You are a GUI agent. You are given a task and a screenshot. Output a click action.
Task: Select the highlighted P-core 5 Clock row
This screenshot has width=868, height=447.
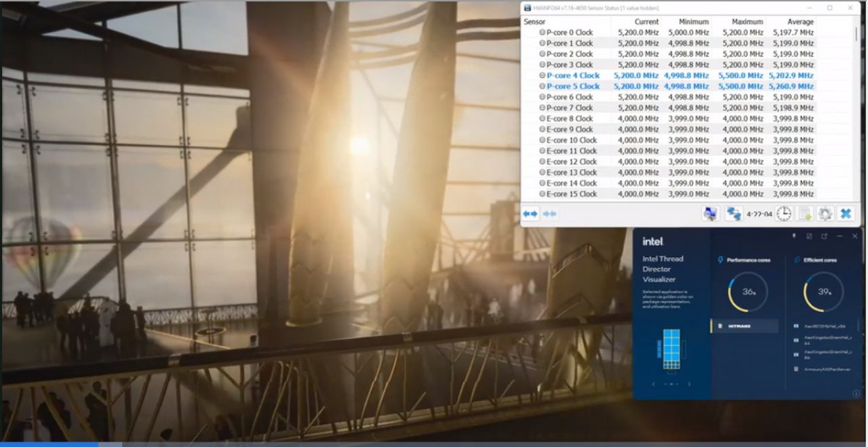[669, 86]
